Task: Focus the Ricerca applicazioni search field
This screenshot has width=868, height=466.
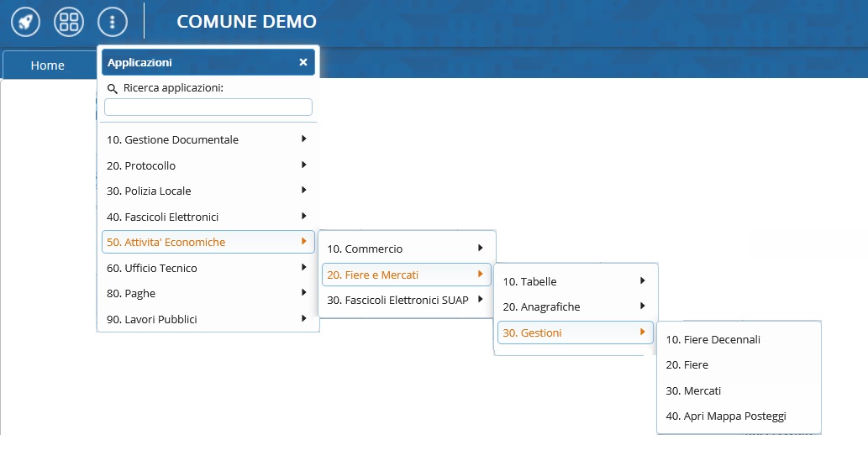Action: coord(208,107)
